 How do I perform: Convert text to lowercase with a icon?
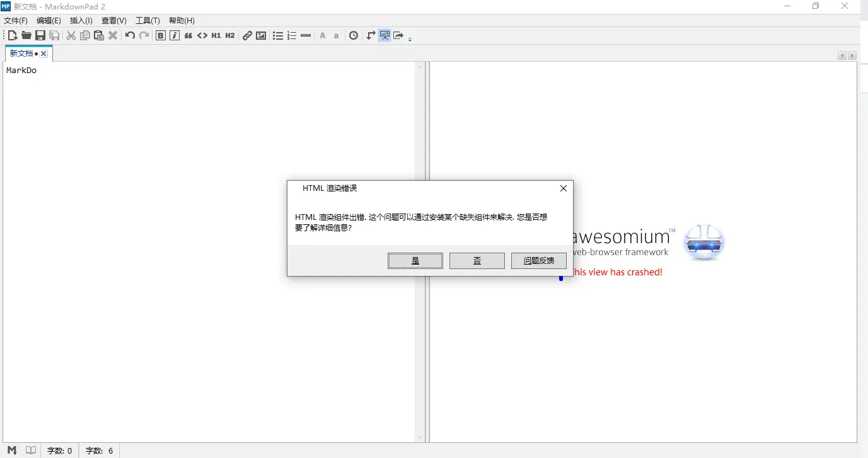pos(337,35)
